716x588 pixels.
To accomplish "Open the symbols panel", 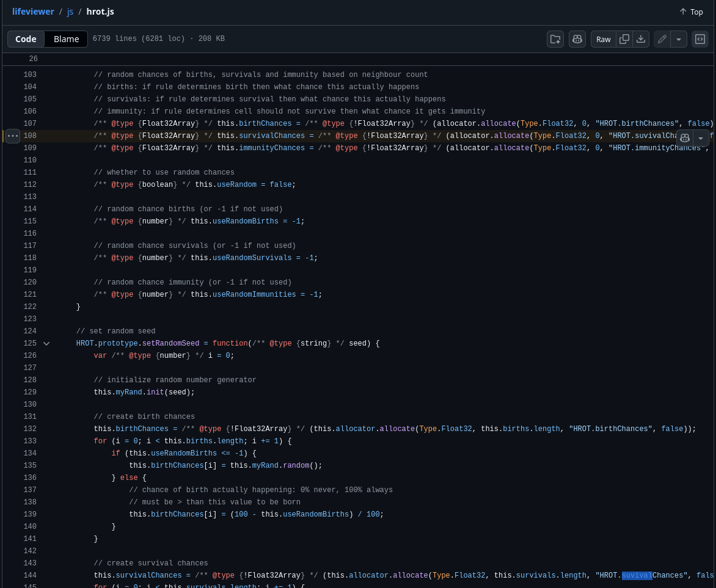I will coord(700,39).
